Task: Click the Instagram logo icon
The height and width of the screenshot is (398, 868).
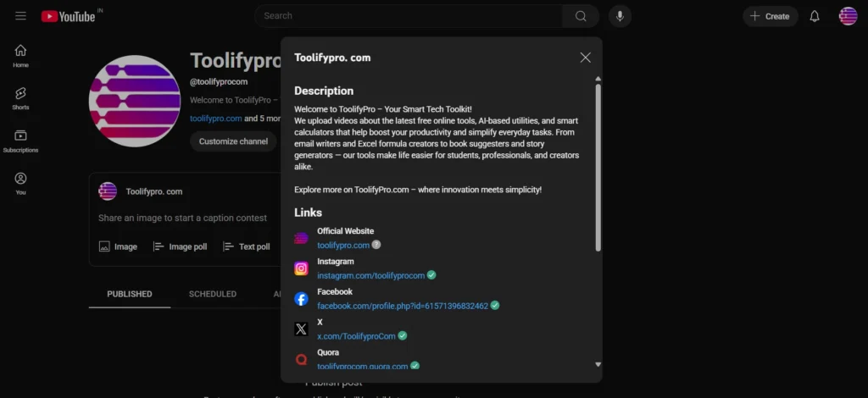Action: click(x=301, y=268)
